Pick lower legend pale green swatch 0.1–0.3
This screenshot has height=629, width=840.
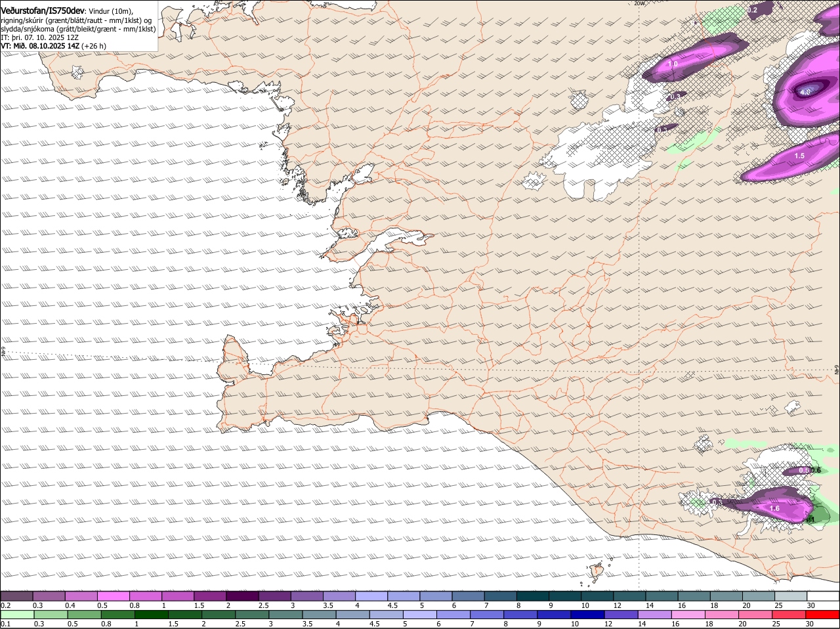pyautogui.click(x=18, y=615)
